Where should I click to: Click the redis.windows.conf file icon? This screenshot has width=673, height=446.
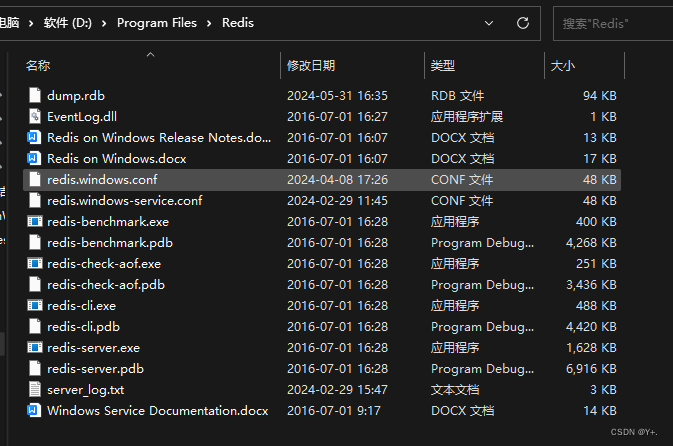[35, 179]
